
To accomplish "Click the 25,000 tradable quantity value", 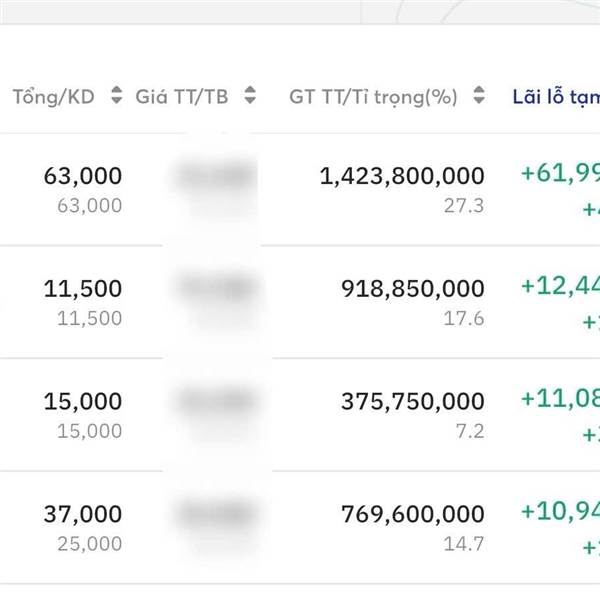I will pos(89,544).
